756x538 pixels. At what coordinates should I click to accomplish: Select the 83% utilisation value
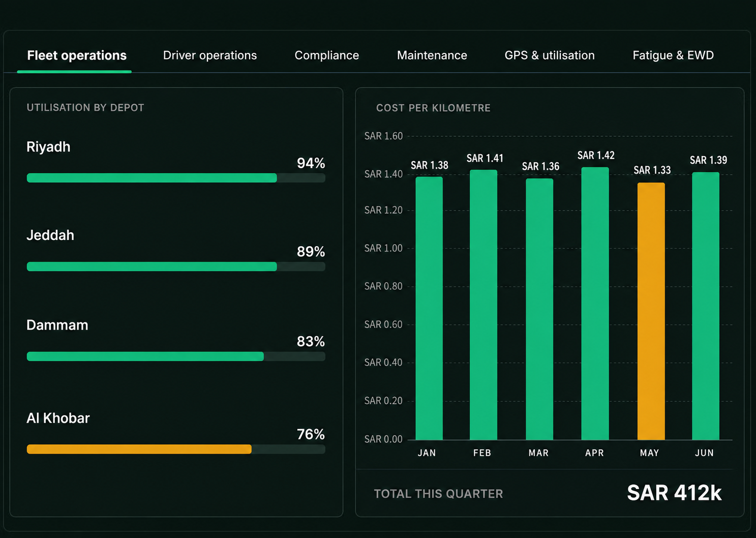[311, 342]
